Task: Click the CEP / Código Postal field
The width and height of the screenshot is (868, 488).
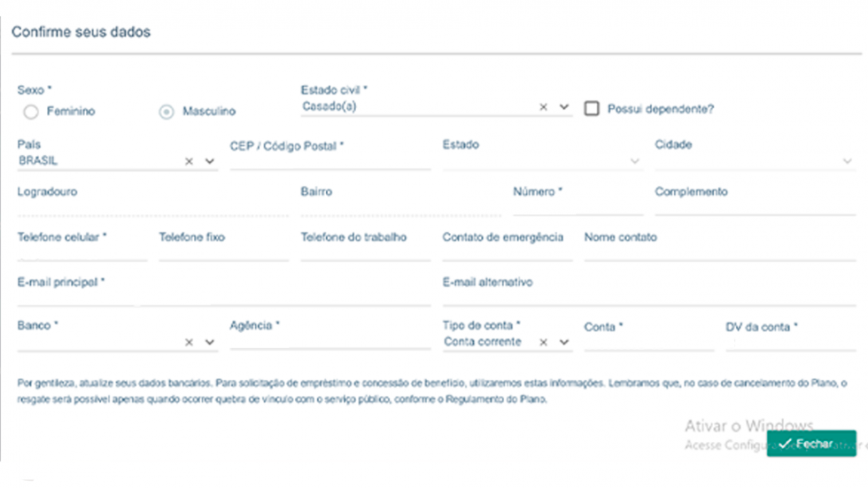Action: [329, 161]
